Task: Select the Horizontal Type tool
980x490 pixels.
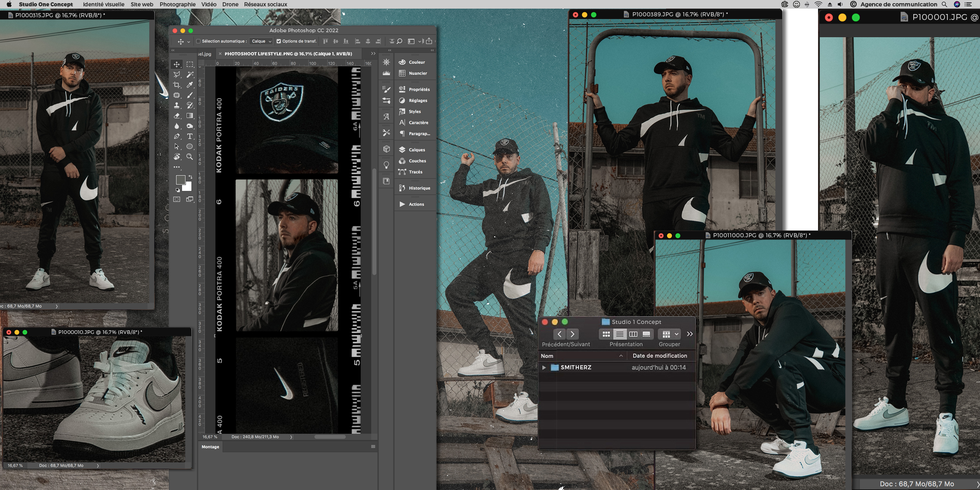Action: [x=190, y=136]
